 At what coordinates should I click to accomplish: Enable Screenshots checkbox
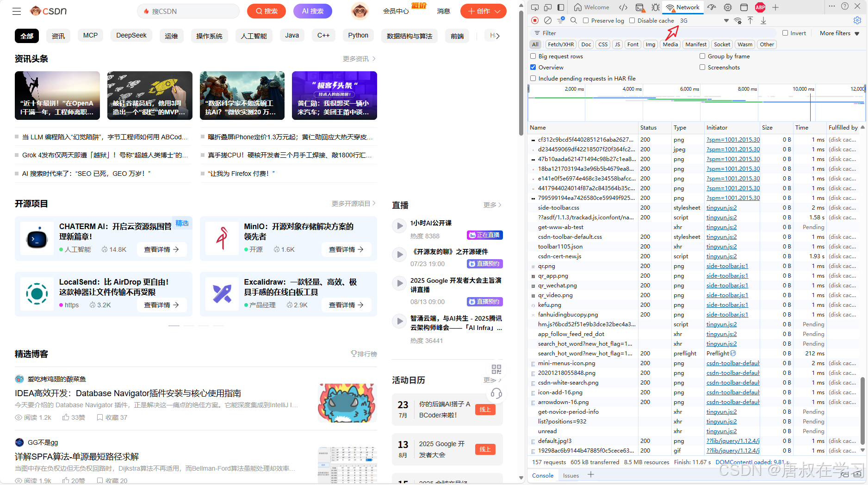pyautogui.click(x=702, y=67)
